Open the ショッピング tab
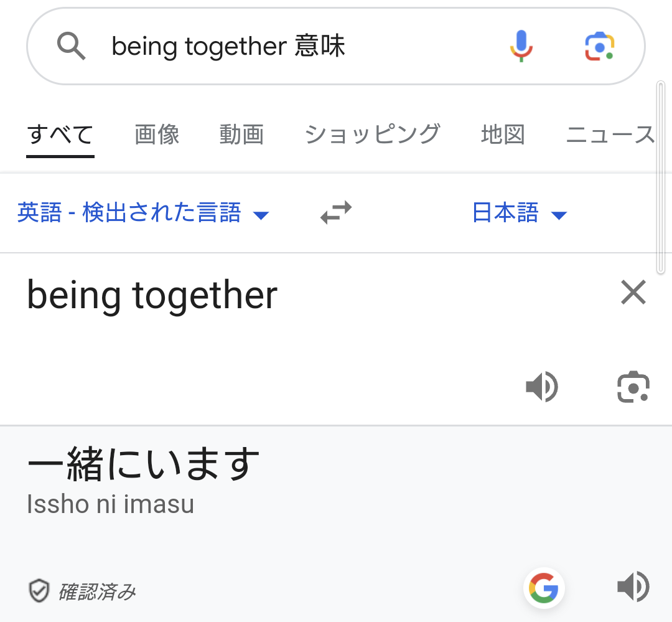Viewport: 672px width, 622px height. [372, 134]
